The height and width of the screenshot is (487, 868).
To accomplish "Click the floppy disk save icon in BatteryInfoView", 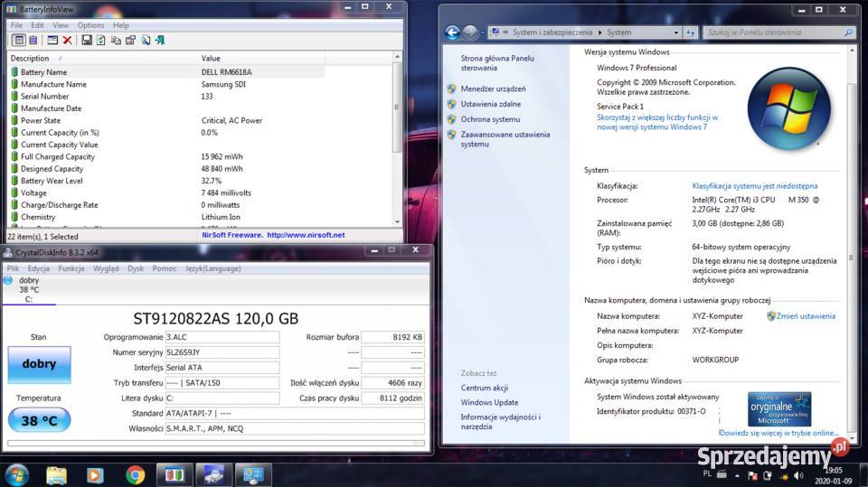I will click(87, 40).
